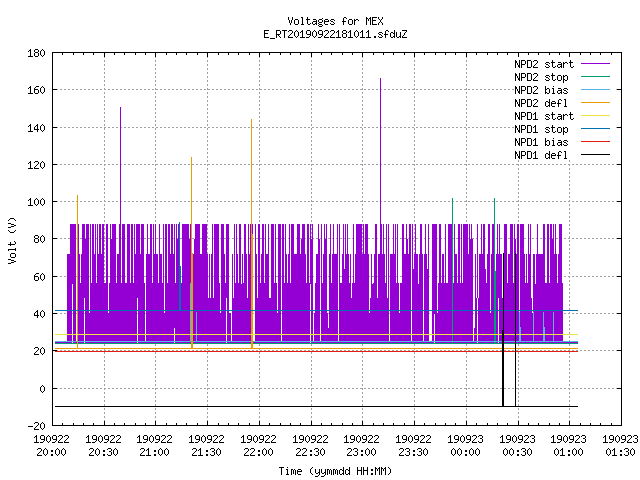This screenshot has width=640, height=480.
Task: Click the 'NPD1 start' legend label
Action: [544, 116]
